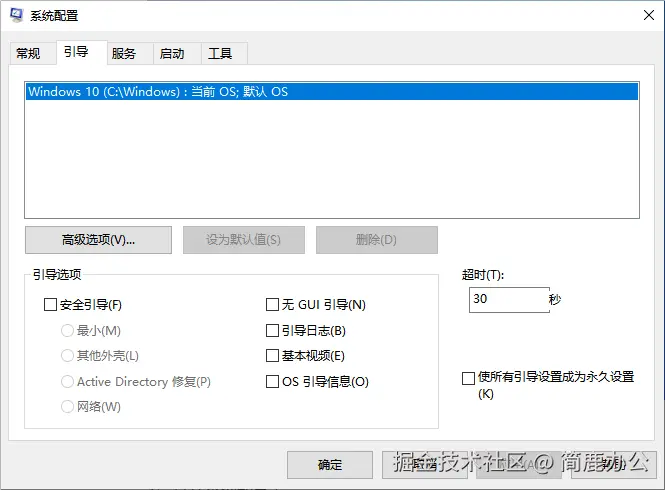Close the 系统配置 window
Image resolution: width=665 pixels, height=490 pixels.
point(648,15)
